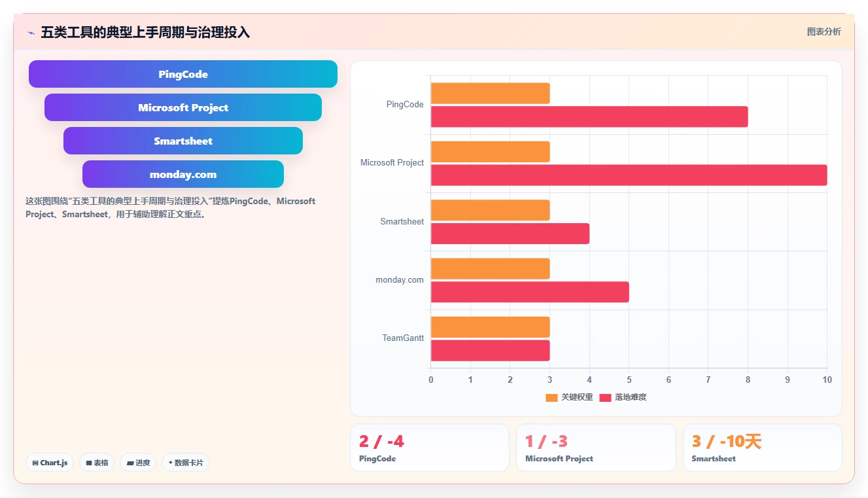Click the 进度 tag chip
868x498 pixels.
[138, 463]
